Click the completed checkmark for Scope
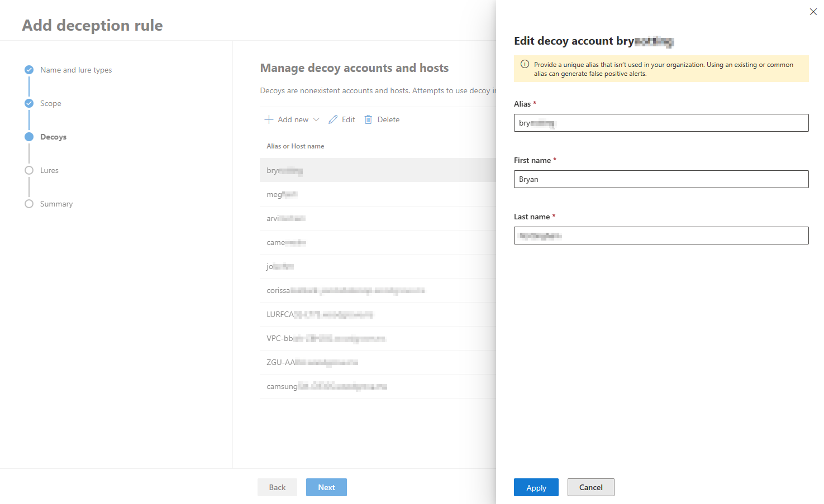Screen dimensions: 824x504 29,103
